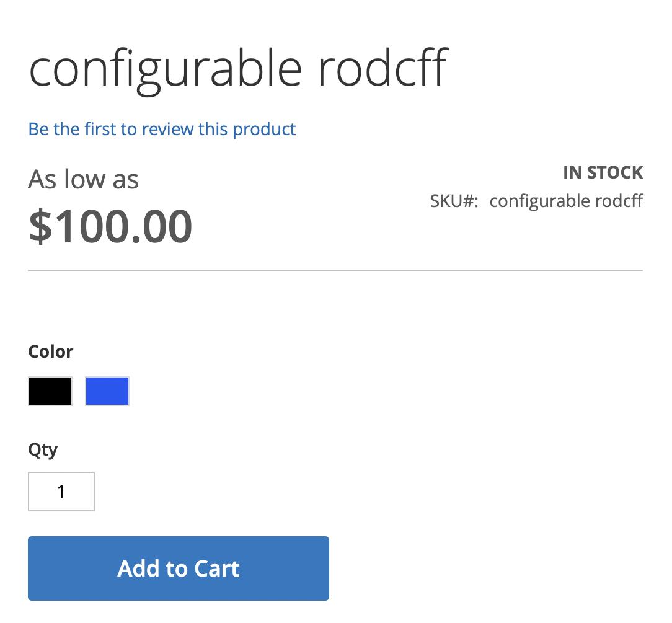
Task: Choose black as the product color
Action: (x=50, y=391)
